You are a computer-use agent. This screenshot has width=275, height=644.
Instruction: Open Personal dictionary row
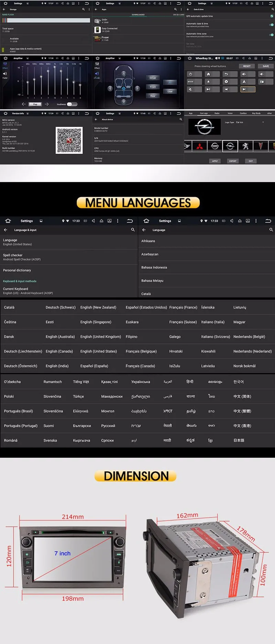click(69, 270)
